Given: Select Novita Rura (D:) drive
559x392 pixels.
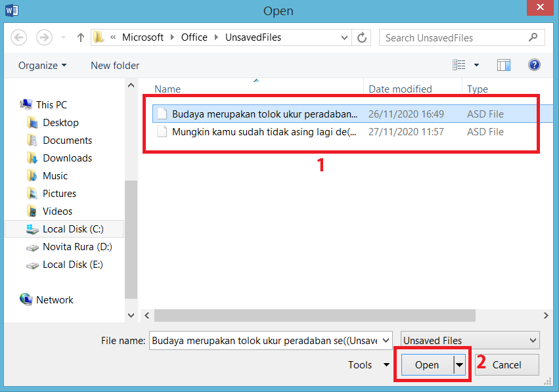Looking at the screenshot, I should click(x=69, y=247).
